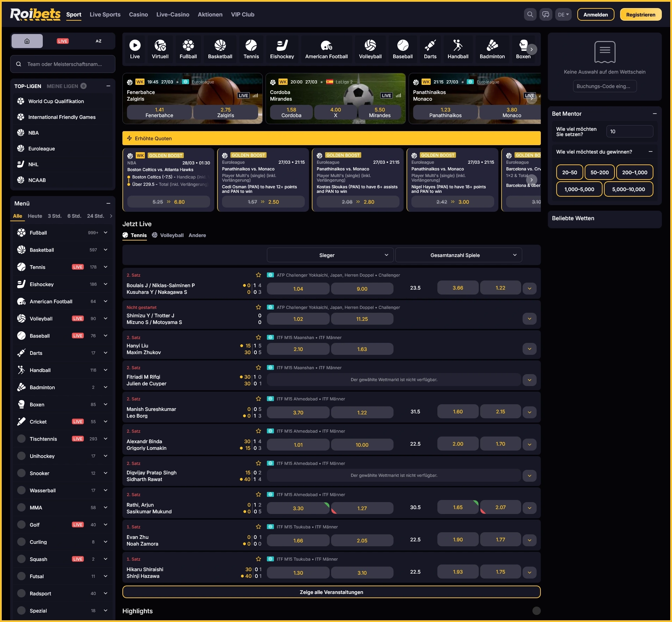This screenshot has height=622, width=672.
Task: Open the Live sports carousel icon
Action: click(x=135, y=49)
